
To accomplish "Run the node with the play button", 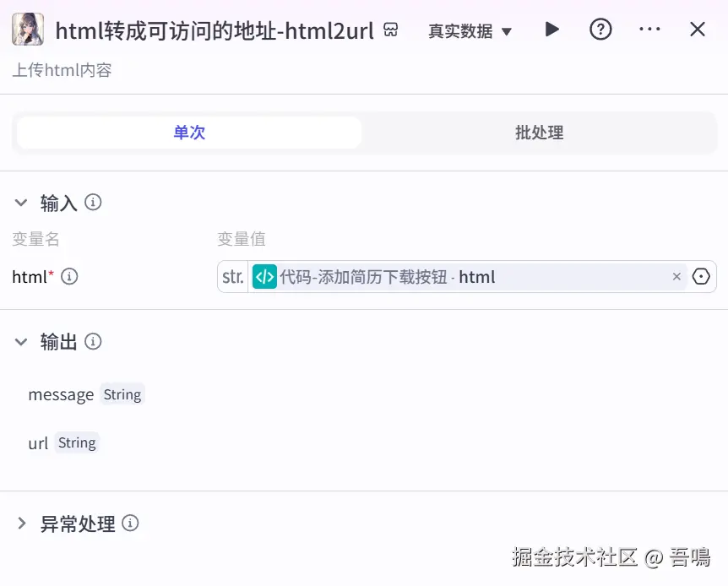I will [551, 30].
